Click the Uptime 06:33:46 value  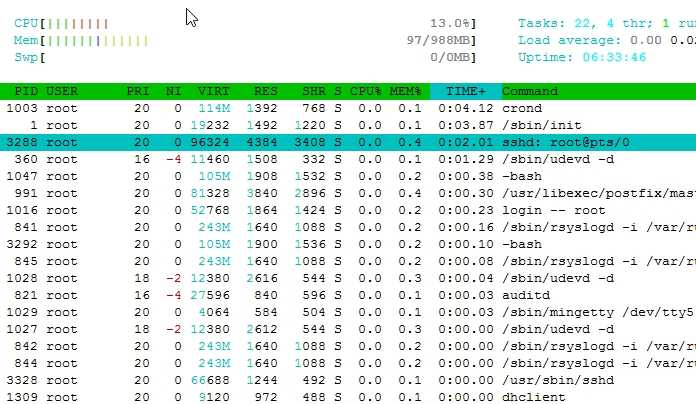coord(614,58)
